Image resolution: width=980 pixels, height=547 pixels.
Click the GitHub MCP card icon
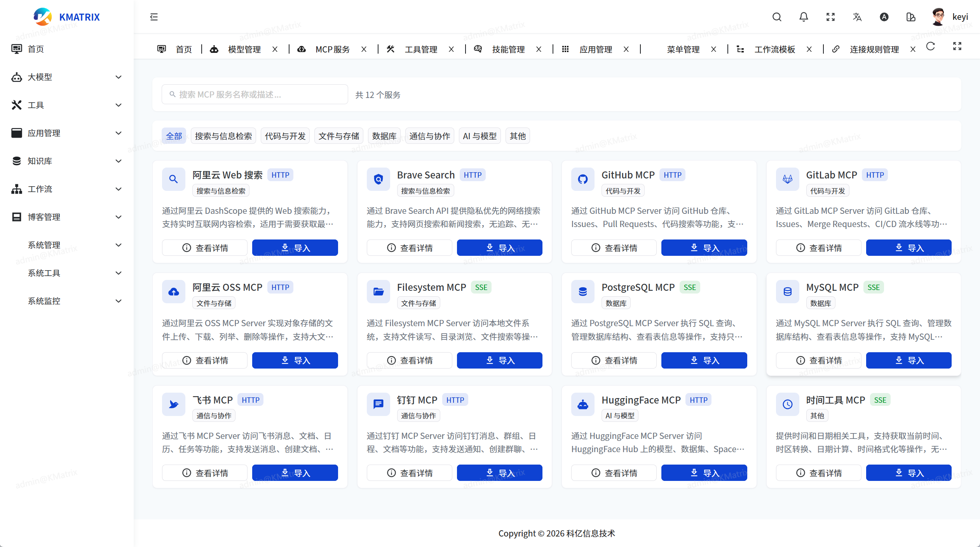pos(583,179)
